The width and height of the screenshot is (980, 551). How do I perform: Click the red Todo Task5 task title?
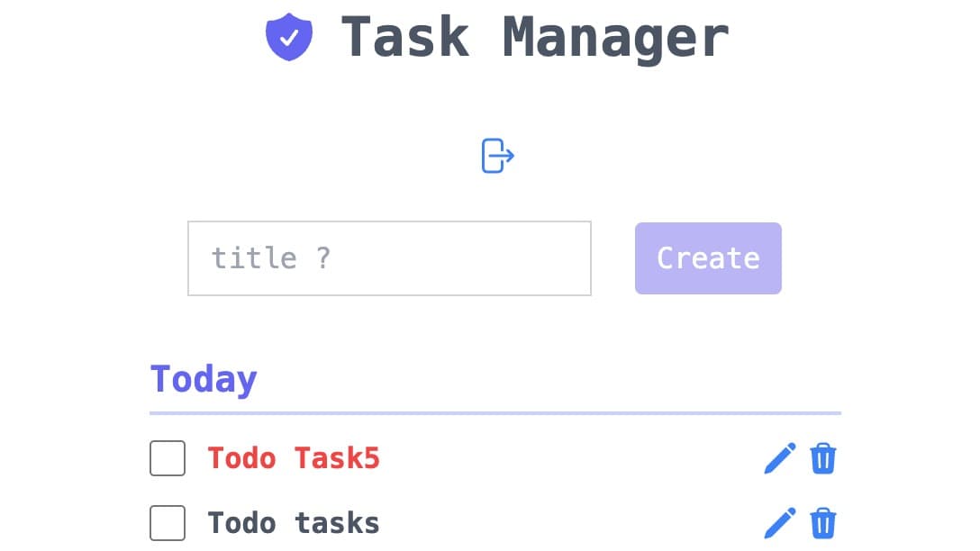[294, 458]
